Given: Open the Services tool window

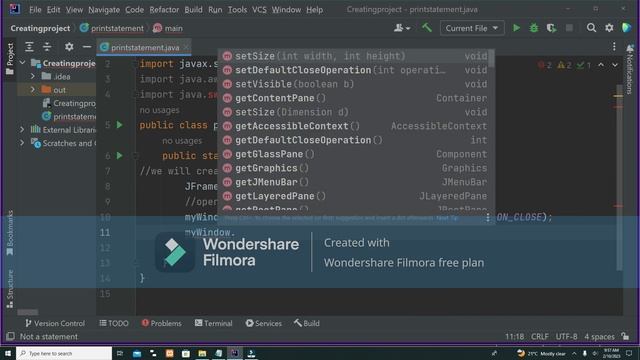Looking at the screenshot, I should coord(263,323).
